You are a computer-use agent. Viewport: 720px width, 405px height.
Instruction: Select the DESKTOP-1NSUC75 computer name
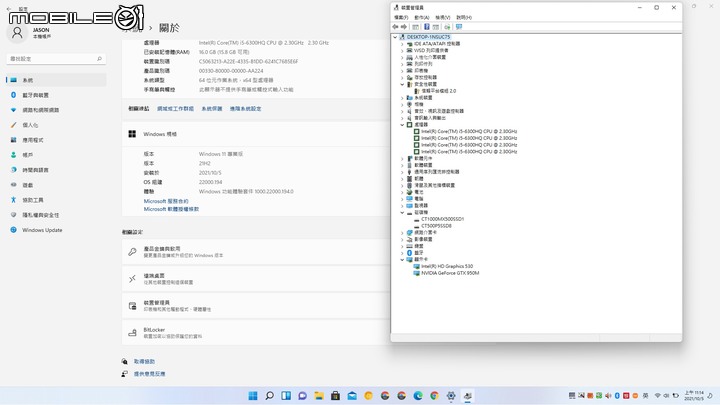click(428, 37)
